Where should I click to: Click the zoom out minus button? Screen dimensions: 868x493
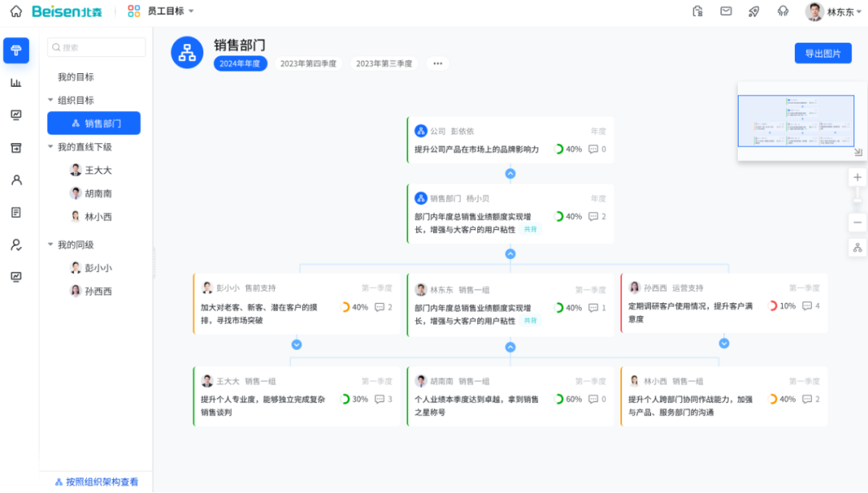858,223
